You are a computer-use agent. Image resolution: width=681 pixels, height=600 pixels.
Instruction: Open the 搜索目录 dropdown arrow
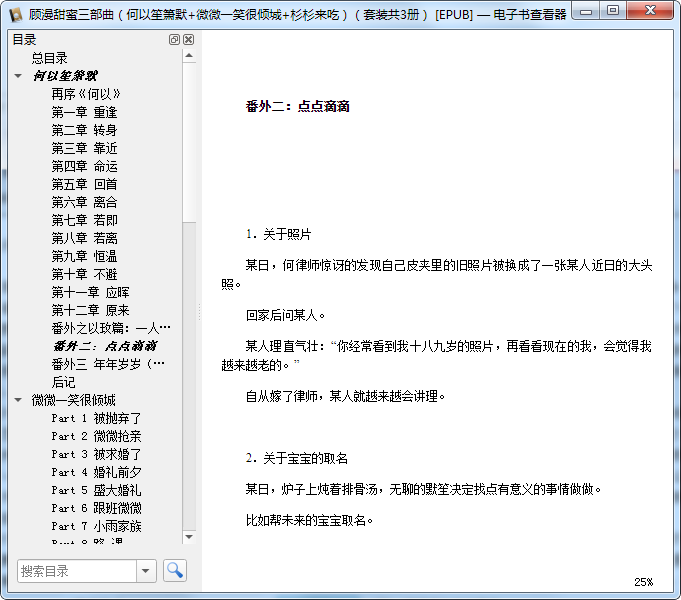146,570
